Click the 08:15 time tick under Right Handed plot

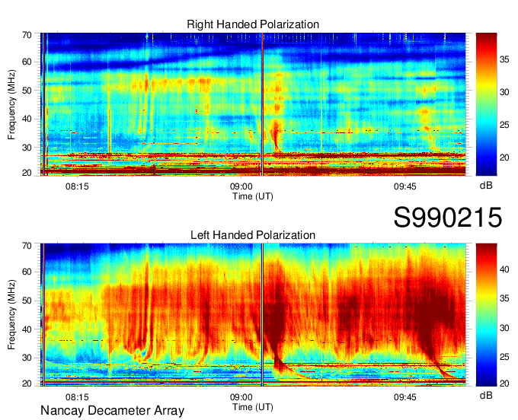coord(77,186)
